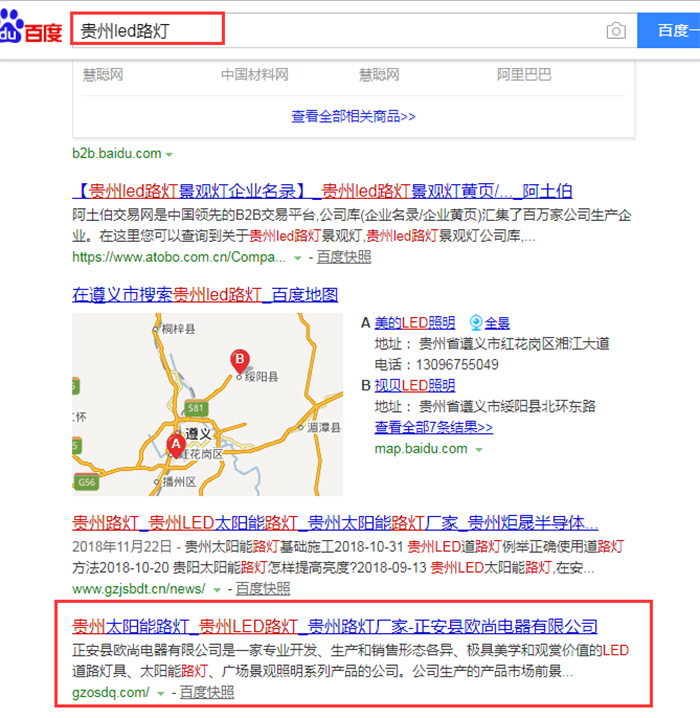Expand the dropdown arrow beside b2b.baidu.com
The width and height of the screenshot is (700, 718).
[x=169, y=154]
